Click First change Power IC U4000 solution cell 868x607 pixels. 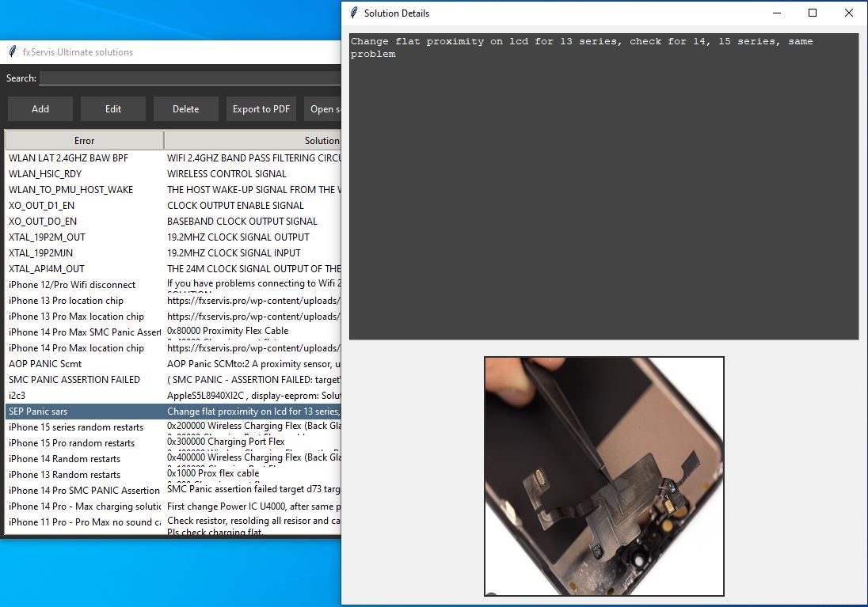pos(254,506)
